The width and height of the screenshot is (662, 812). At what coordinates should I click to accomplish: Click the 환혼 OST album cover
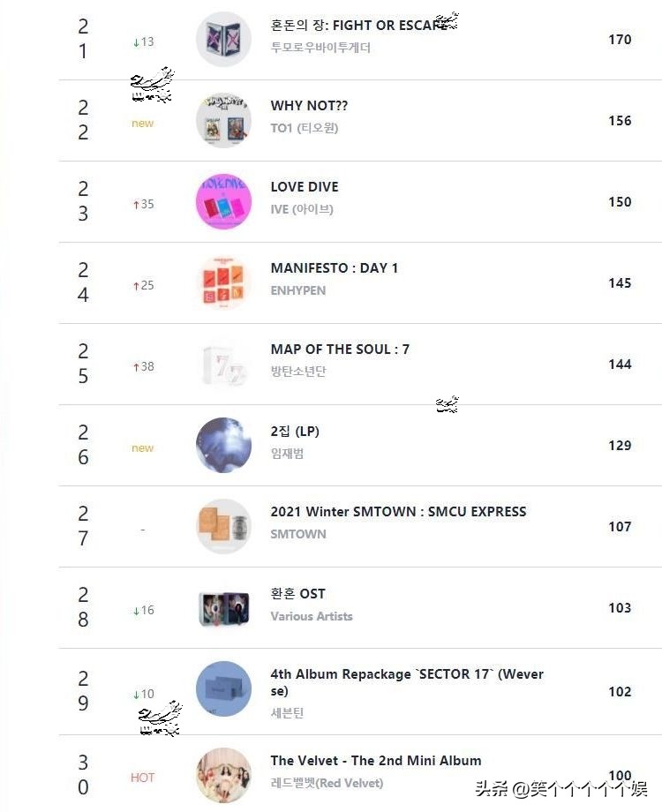[x=223, y=608]
